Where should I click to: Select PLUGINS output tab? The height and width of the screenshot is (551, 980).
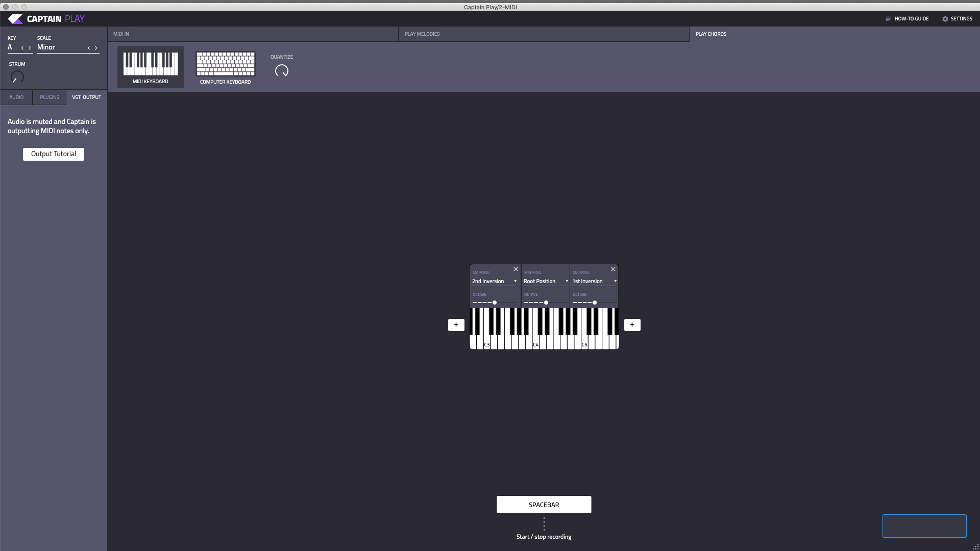tap(49, 97)
